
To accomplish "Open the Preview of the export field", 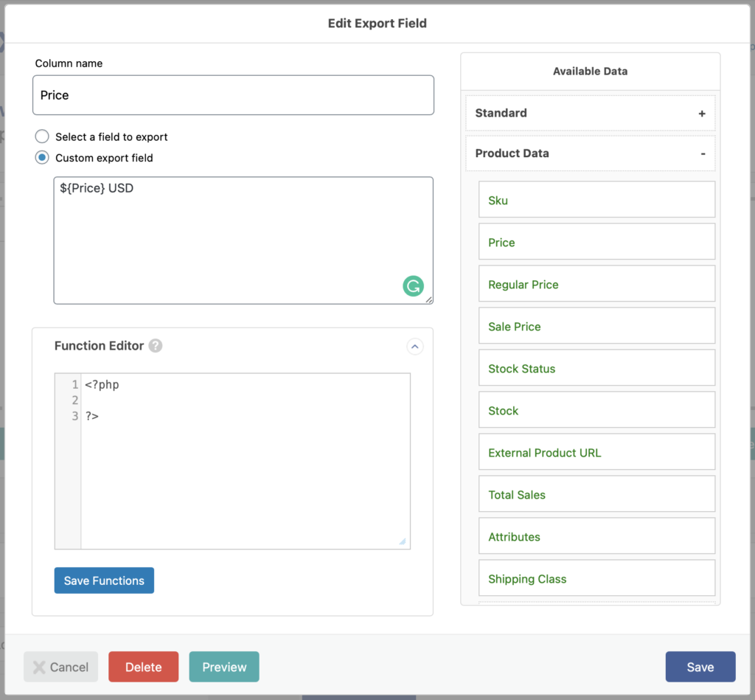I will point(224,667).
